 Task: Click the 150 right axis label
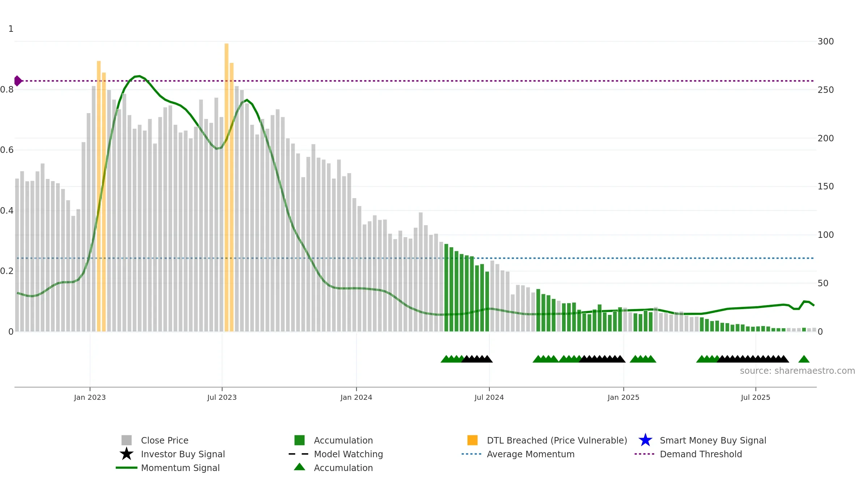click(826, 187)
